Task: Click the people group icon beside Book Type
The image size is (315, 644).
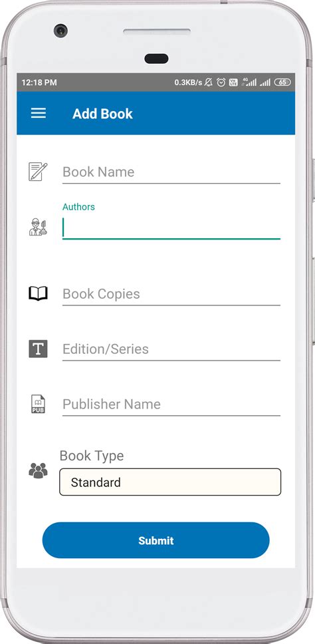Action: [38, 470]
